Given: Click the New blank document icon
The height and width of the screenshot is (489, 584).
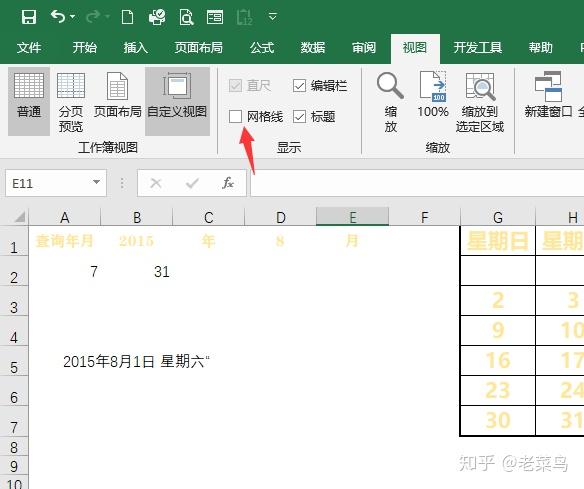Looking at the screenshot, I should [127, 17].
